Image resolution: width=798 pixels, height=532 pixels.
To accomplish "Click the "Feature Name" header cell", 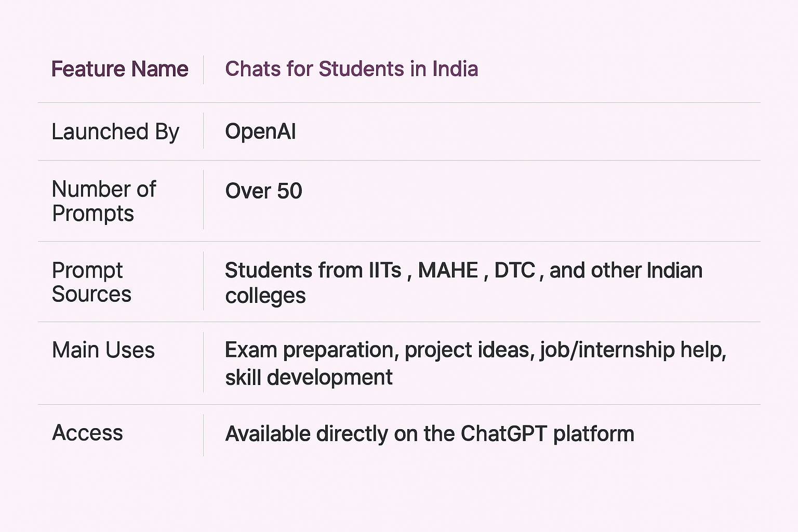I will click(119, 69).
